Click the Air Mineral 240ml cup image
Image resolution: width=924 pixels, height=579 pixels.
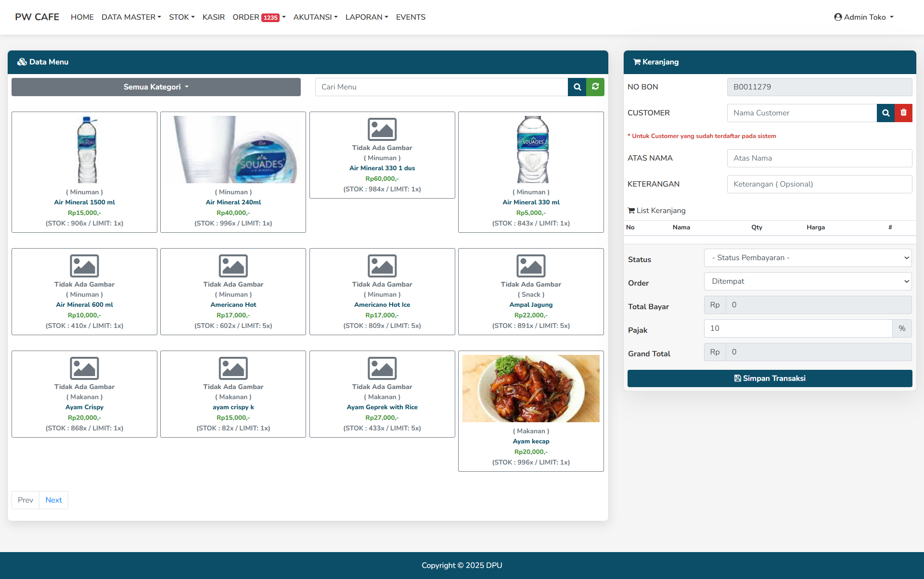coord(233,150)
